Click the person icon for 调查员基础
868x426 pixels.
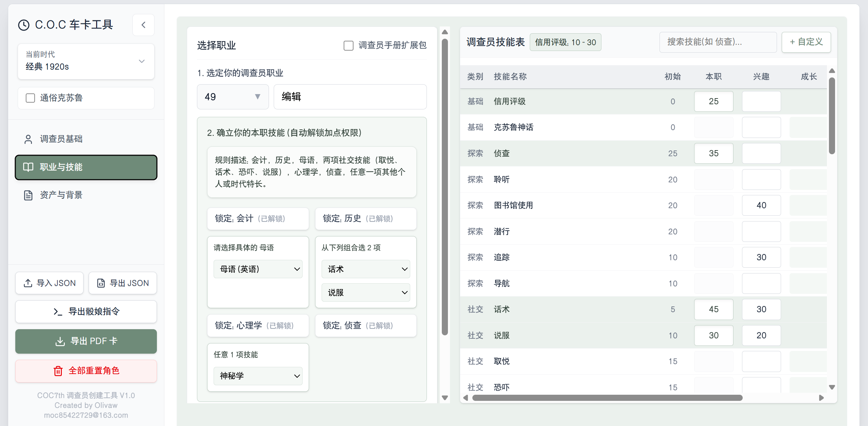click(28, 139)
